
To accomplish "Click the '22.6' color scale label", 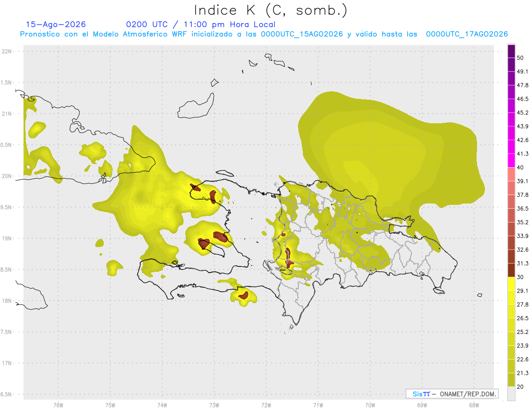I will point(523,359).
